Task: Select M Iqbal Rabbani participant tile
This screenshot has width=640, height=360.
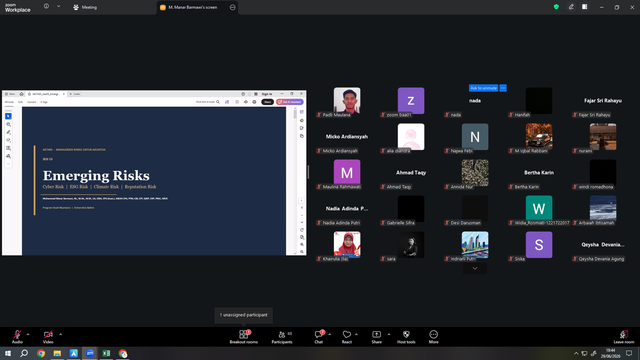Action: [539, 137]
